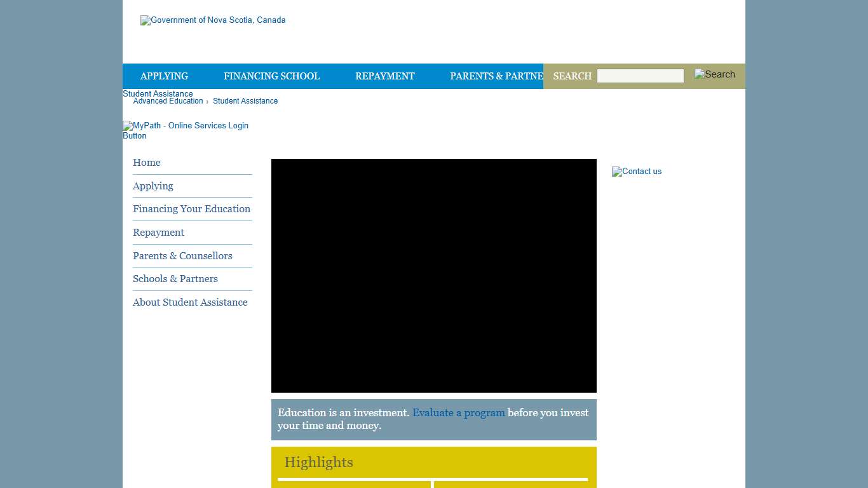View About Student Assistance section
Viewport: 868px width, 488px height.
[x=190, y=302]
